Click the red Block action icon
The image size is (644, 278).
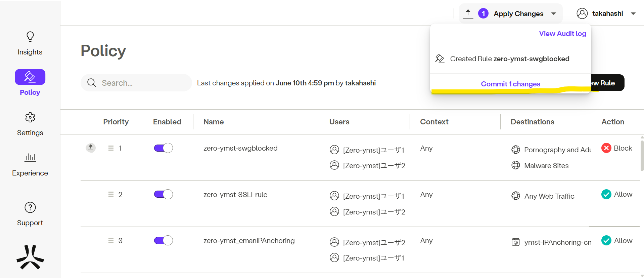pos(606,148)
